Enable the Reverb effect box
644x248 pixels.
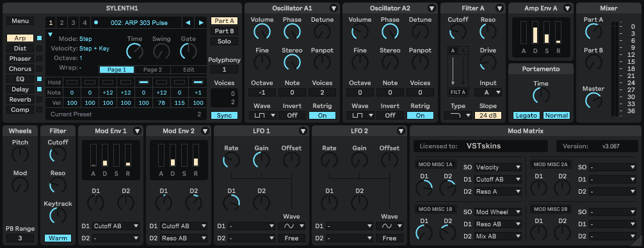[x=40, y=100]
